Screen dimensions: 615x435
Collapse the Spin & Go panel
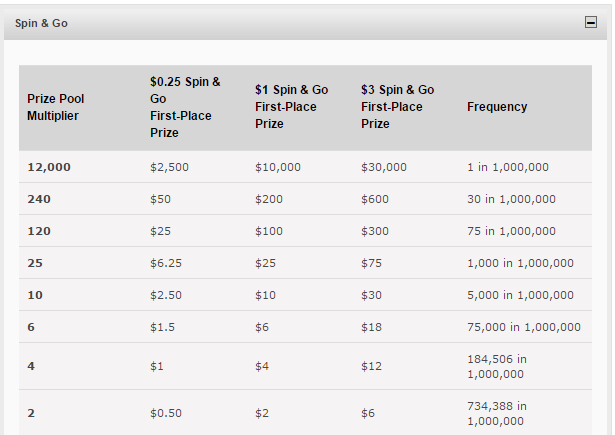[x=591, y=22]
